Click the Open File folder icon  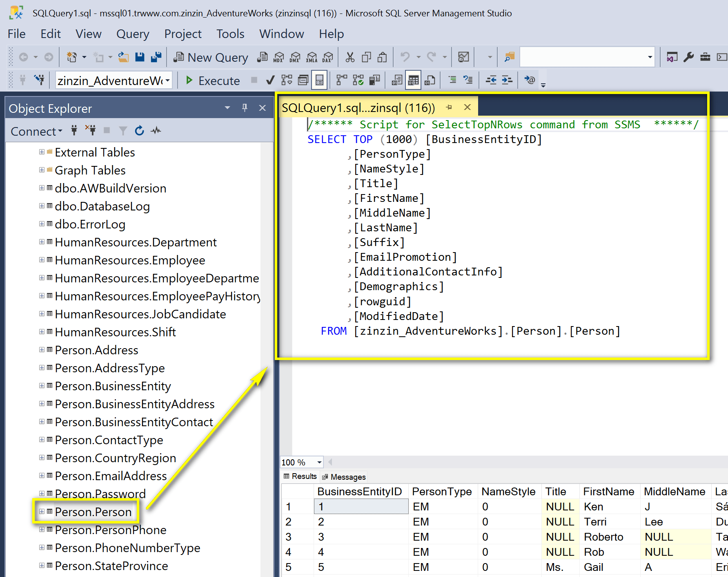[123, 57]
